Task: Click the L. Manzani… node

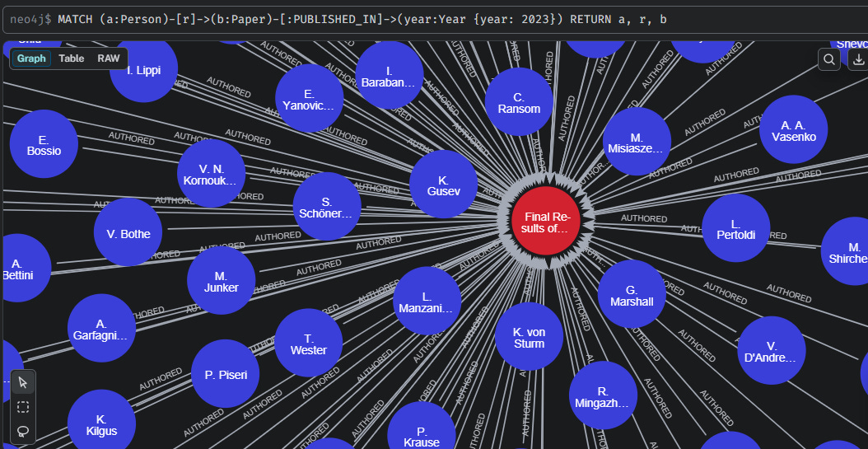Action: (x=427, y=302)
